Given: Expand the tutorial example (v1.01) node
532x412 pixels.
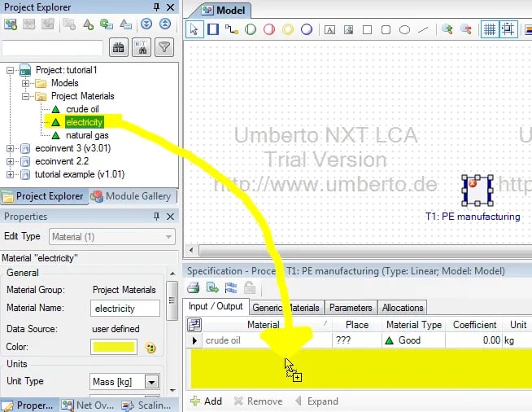Looking at the screenshot, I should point(11,174).
